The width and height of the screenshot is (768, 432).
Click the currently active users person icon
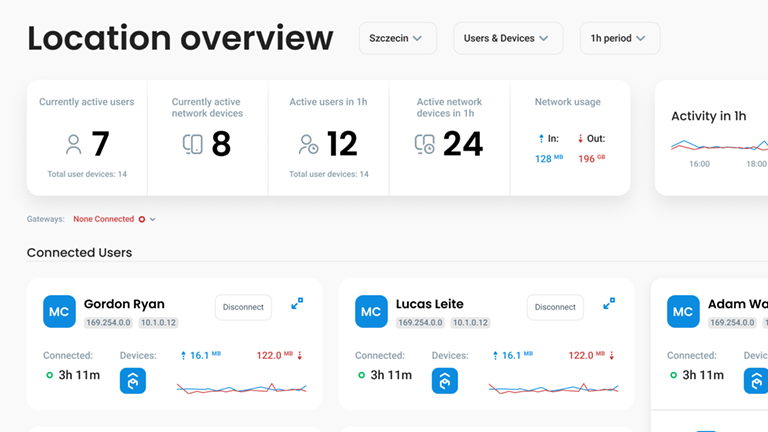73,145
